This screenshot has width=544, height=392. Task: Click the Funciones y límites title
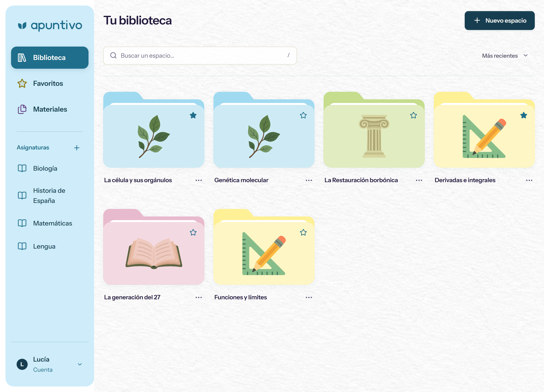(240, 297)
